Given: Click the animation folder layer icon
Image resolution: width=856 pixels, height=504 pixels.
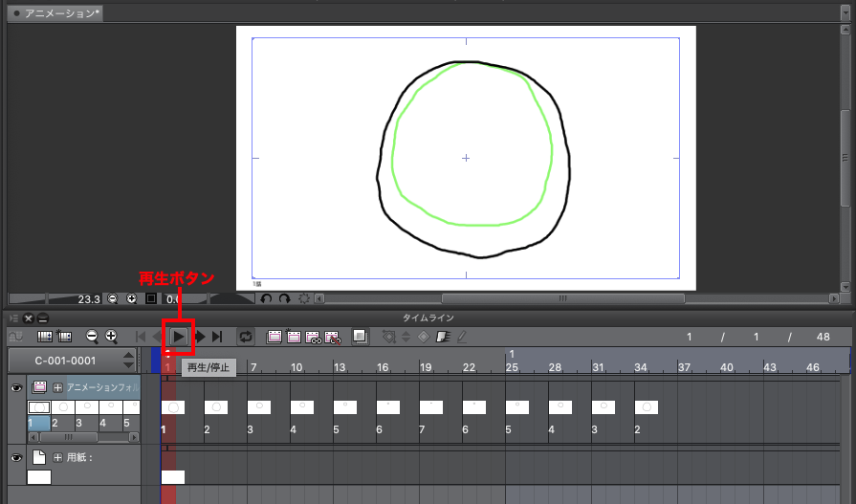Looking at the screenshot, I should [39, 387].
